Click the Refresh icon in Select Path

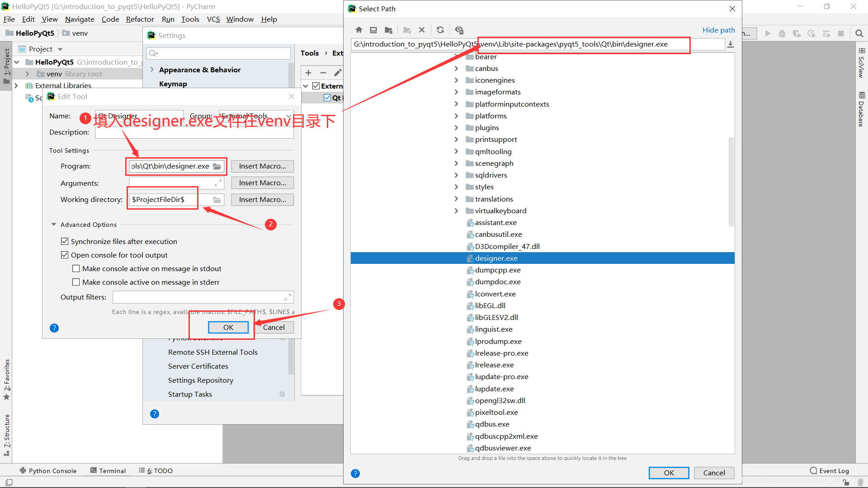point(440,30)
